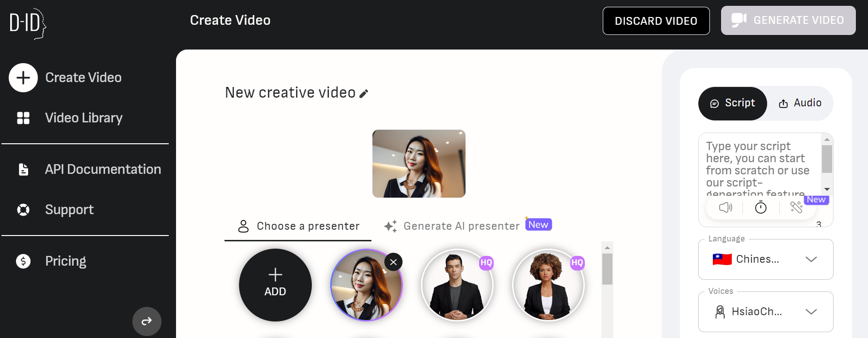Click the D-ID logo
Image resolution: width=868 pixels, height=338 pixels.
28,23
